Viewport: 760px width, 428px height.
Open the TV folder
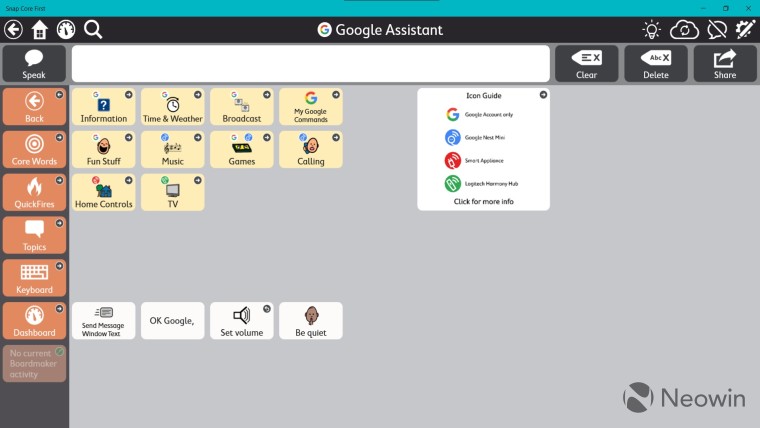click(173, 192)
